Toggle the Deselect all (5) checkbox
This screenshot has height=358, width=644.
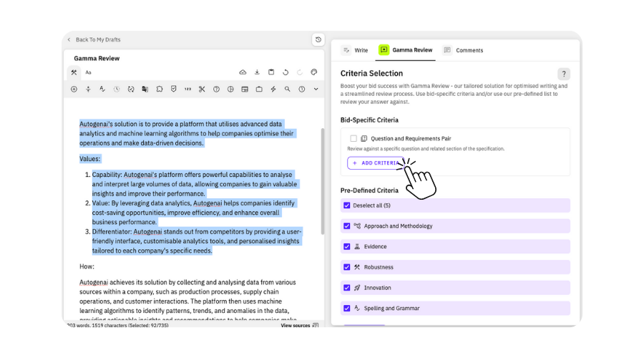click(x=347, y=205)
